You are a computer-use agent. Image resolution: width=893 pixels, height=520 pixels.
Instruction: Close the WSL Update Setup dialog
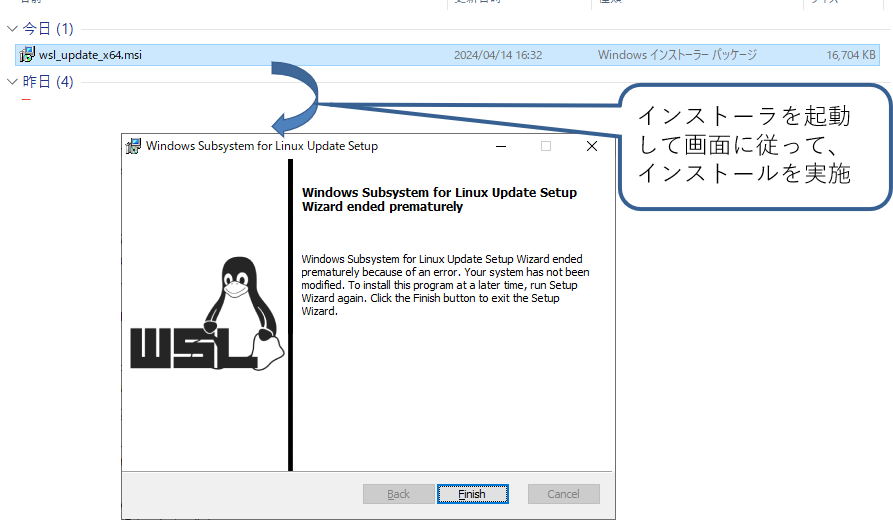click(x=592, y=146)
